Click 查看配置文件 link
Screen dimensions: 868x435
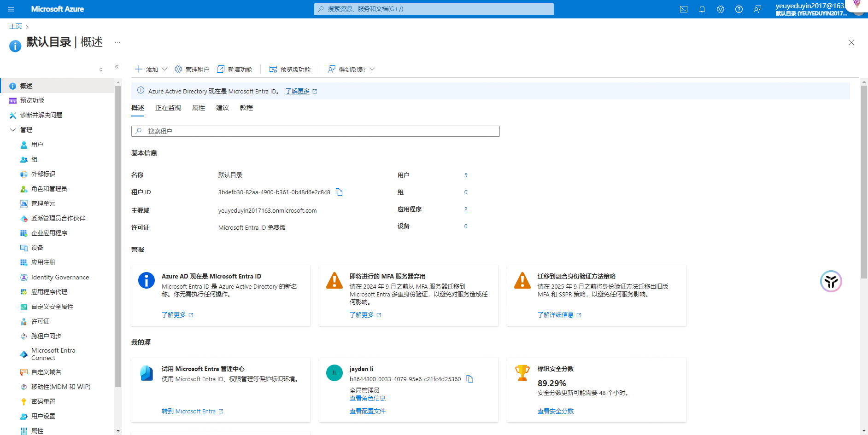click(368, 411)
